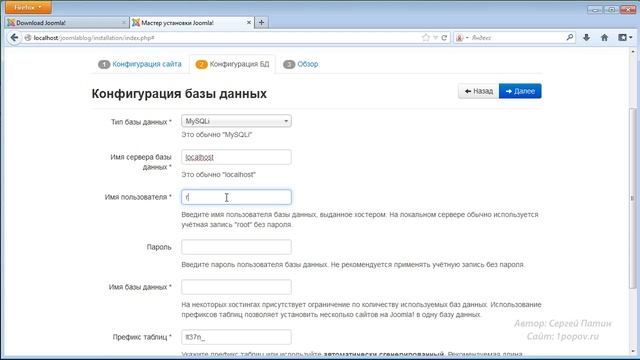This screenshot has height=360, width=640.
Task: Close the Мастер установки Joomla! tab
Action: [249, 22]
